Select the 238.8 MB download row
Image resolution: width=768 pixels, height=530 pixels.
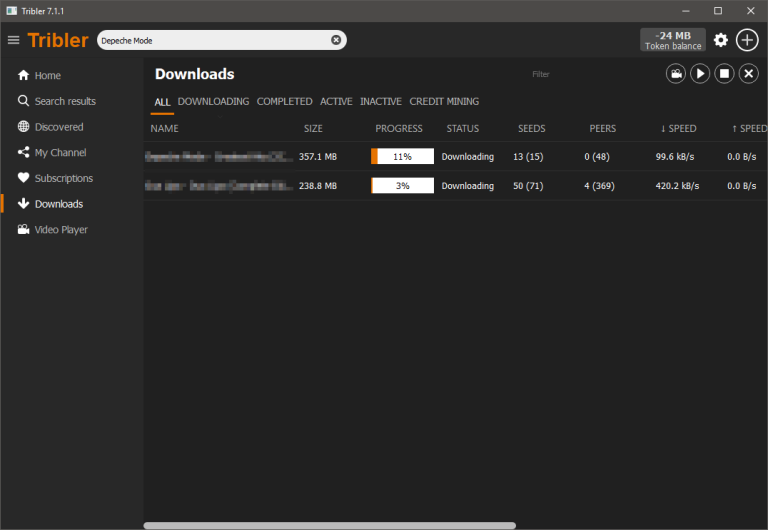(x=456, y=186)
